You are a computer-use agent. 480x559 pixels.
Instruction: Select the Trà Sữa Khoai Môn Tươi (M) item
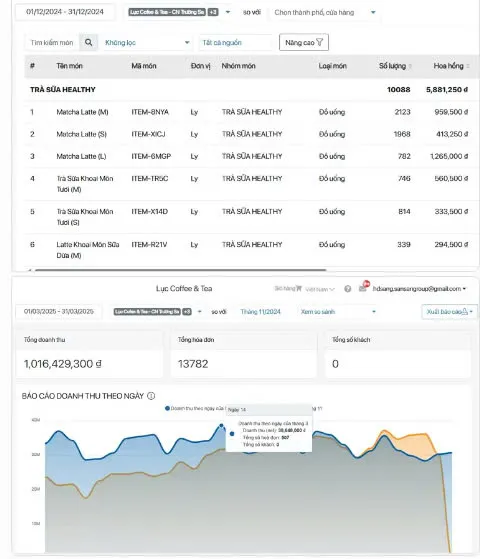[x=85, y=184]
